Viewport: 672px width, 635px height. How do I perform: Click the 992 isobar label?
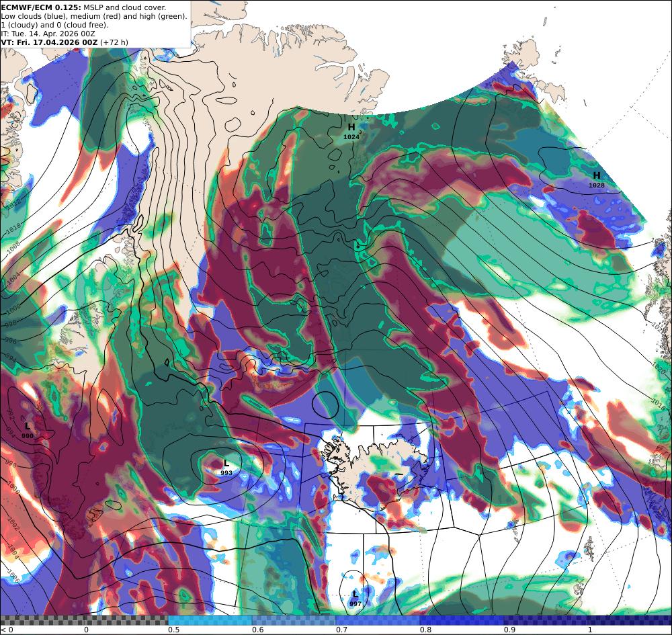click(11, 415)
